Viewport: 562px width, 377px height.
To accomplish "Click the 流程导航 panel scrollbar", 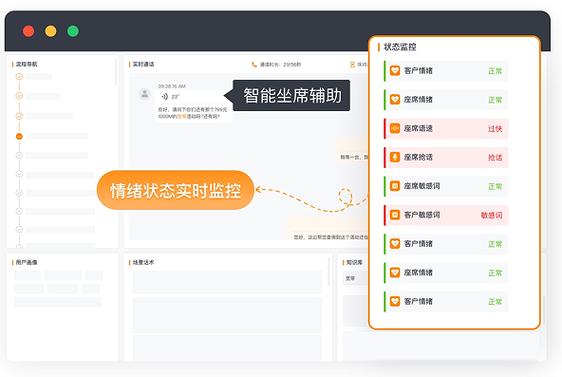I will coord(116,72).
